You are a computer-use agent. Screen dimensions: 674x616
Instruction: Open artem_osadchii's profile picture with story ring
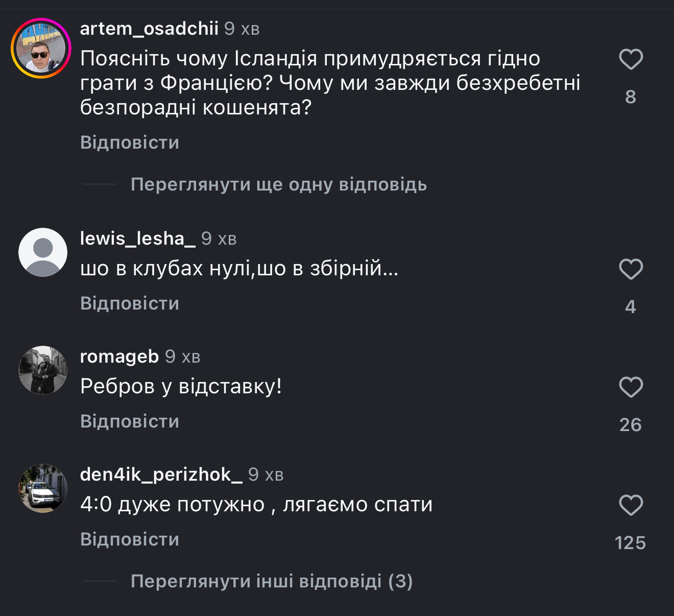tap(41, 49)
